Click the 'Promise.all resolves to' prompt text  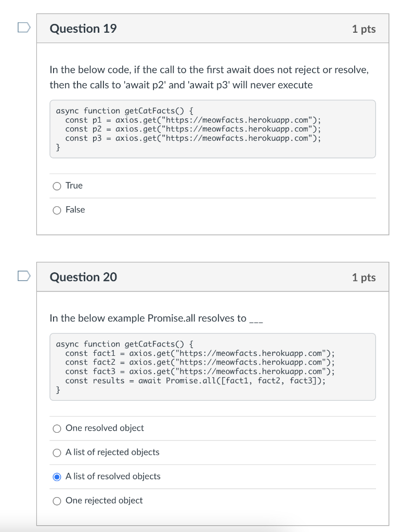click(156, 318)
